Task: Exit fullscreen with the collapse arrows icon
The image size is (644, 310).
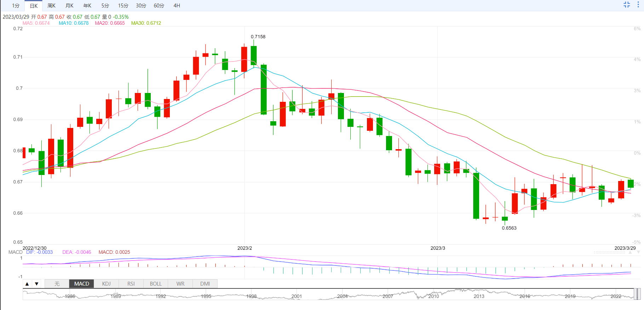Action: [x=627, y=5]
